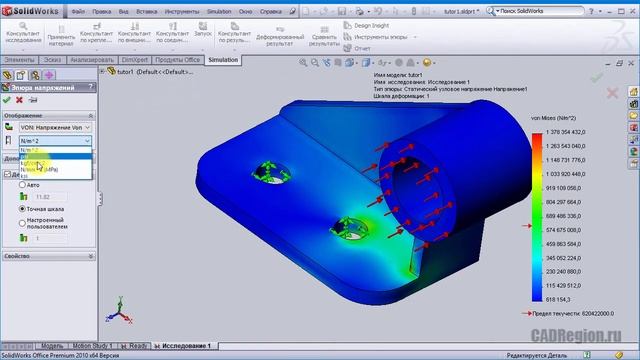Viewport: 640px width, 360px height.
Task: Select Авто radio button
Action: [x=22, y=185]
